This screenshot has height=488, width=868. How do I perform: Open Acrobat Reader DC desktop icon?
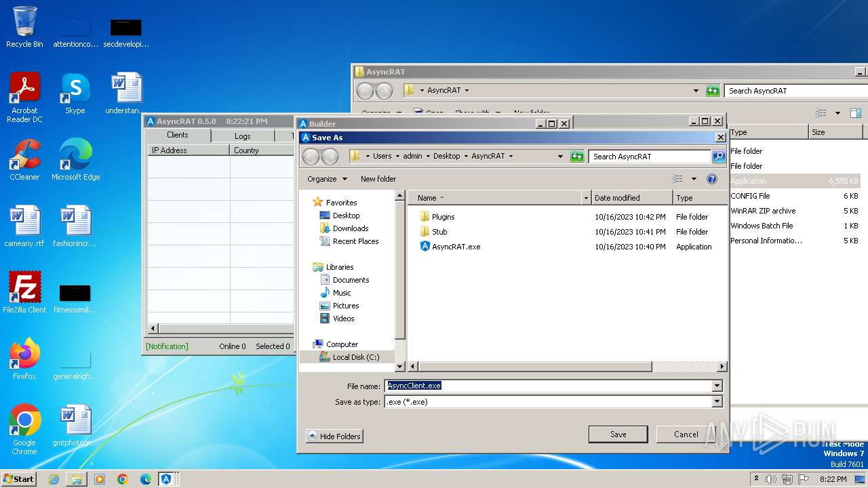24,98
